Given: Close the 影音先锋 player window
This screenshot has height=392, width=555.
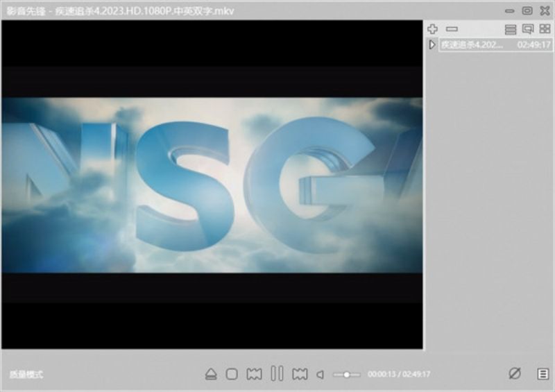Looking at the screenshot, I should click(x=545, y=10).
